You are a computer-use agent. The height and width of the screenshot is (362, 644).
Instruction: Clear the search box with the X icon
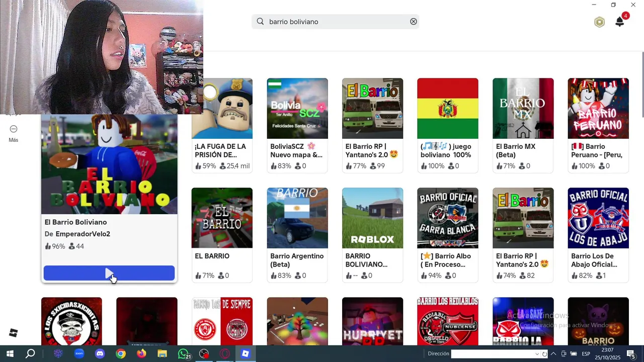[414, 22]
